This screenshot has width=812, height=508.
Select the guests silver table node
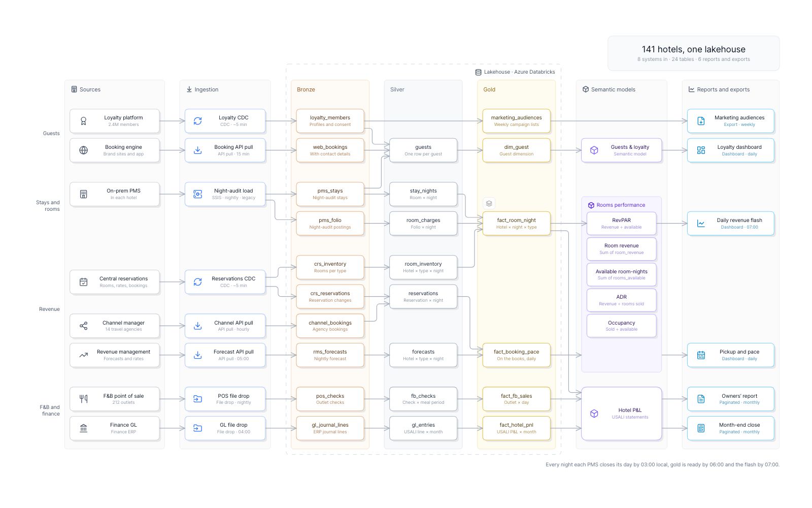coord(423,150)
